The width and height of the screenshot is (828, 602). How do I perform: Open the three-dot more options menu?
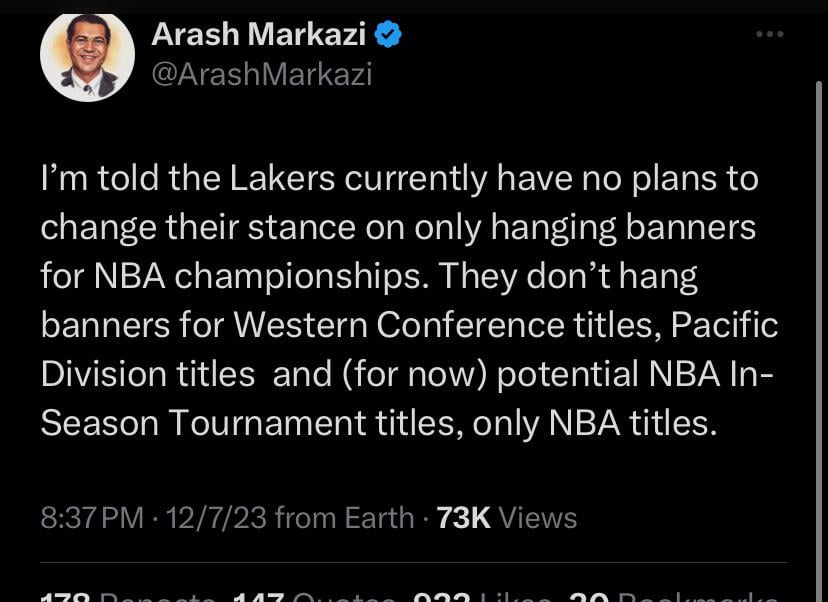[x=769, y=35]
